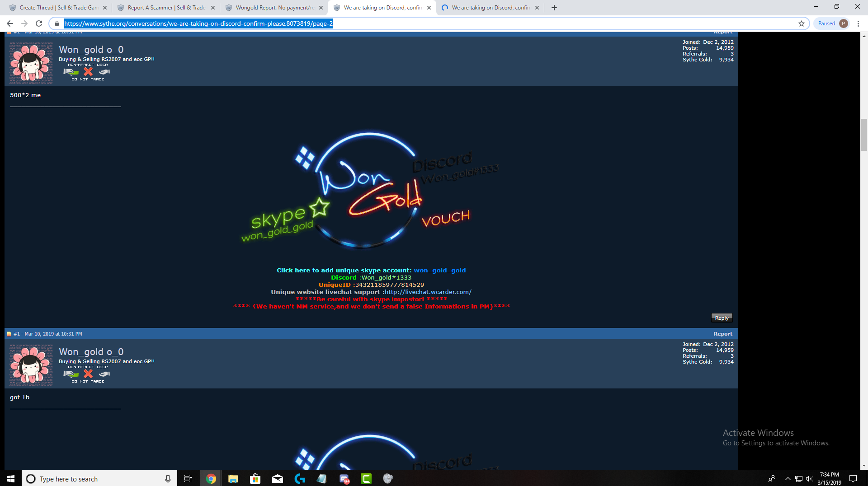Select the '500*2 me' post text
The height and width of the screenshot is (486, 868).
click(25, 95)
